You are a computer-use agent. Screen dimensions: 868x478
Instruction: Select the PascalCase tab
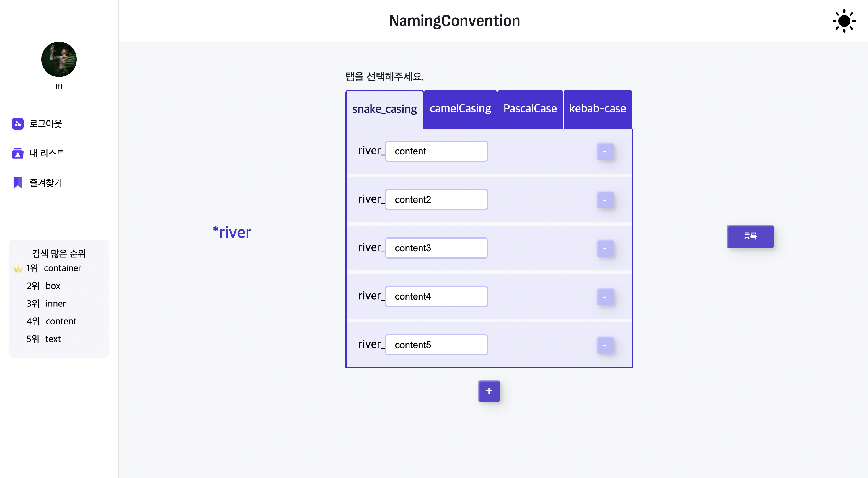click(530, 108)
